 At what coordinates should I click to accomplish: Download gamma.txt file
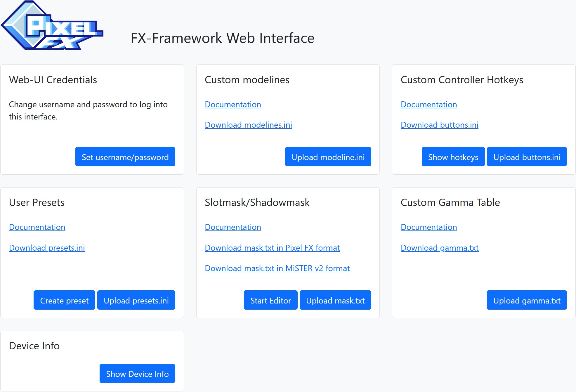(440, 248)
